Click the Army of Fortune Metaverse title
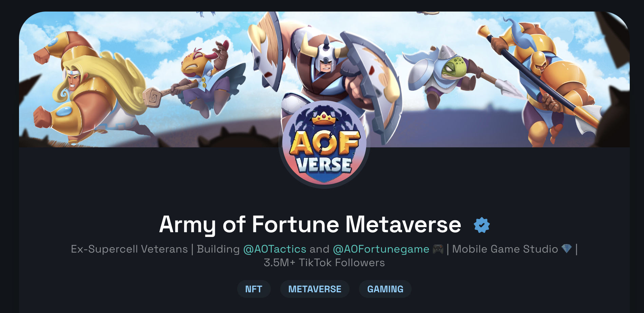Screen dimensions: 644x313 point(310,225)
